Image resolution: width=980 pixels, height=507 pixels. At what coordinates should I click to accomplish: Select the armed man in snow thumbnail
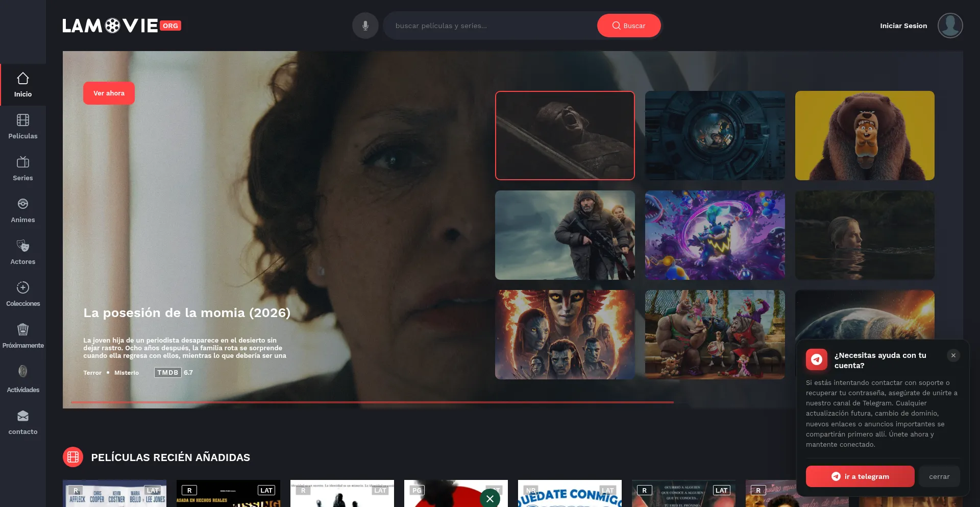point(565,235)
